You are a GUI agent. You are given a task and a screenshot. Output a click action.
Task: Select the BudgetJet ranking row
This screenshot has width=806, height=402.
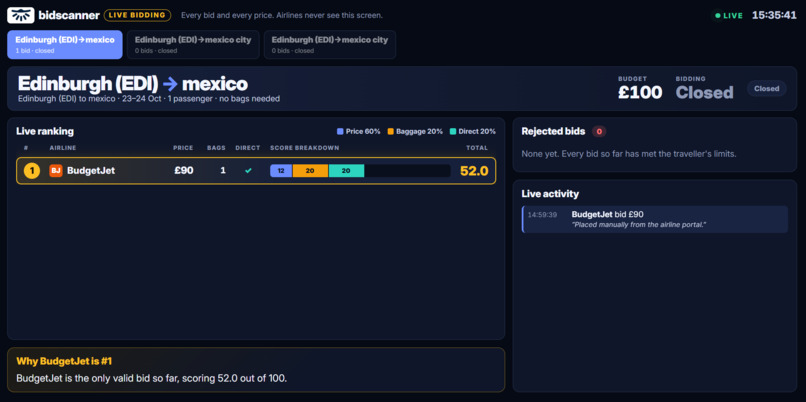click(256, 171)
